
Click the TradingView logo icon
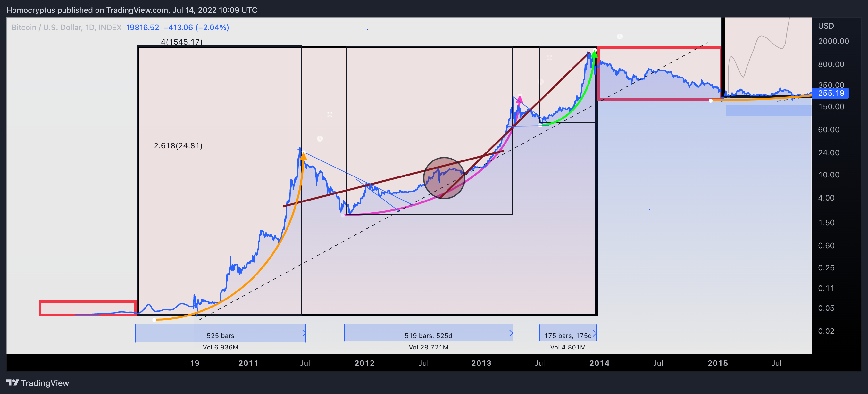[x=13, y=382]
